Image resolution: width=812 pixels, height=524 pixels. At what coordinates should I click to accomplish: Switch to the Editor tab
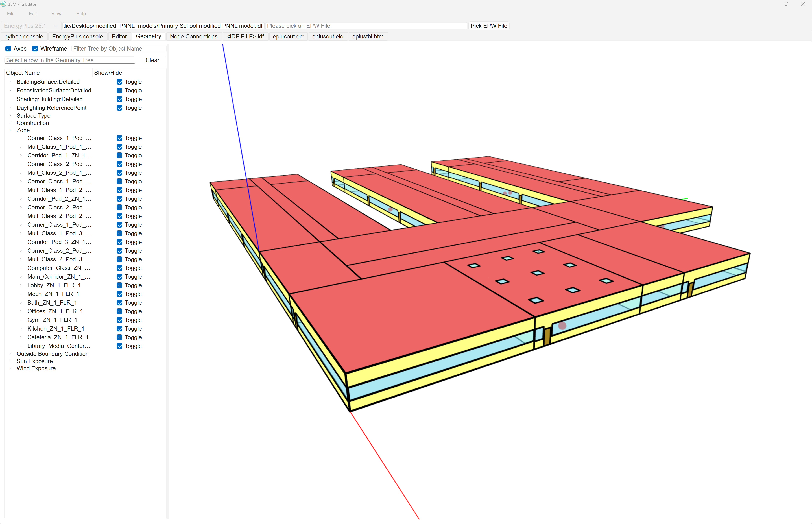coord(119,36)
